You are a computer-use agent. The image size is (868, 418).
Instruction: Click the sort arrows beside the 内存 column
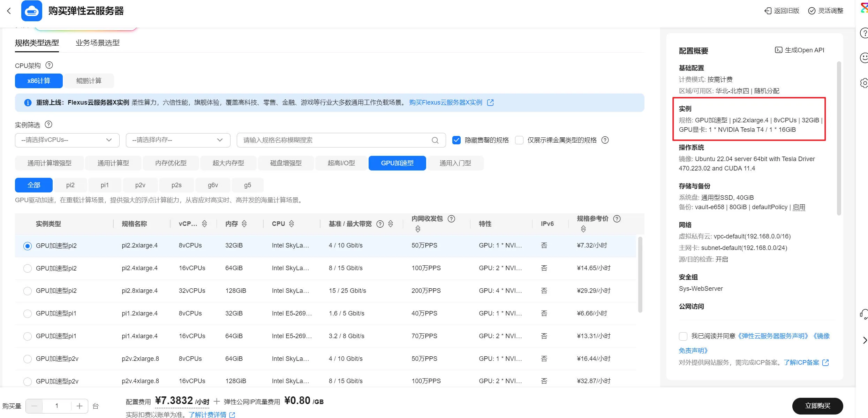tap(244, 224)
